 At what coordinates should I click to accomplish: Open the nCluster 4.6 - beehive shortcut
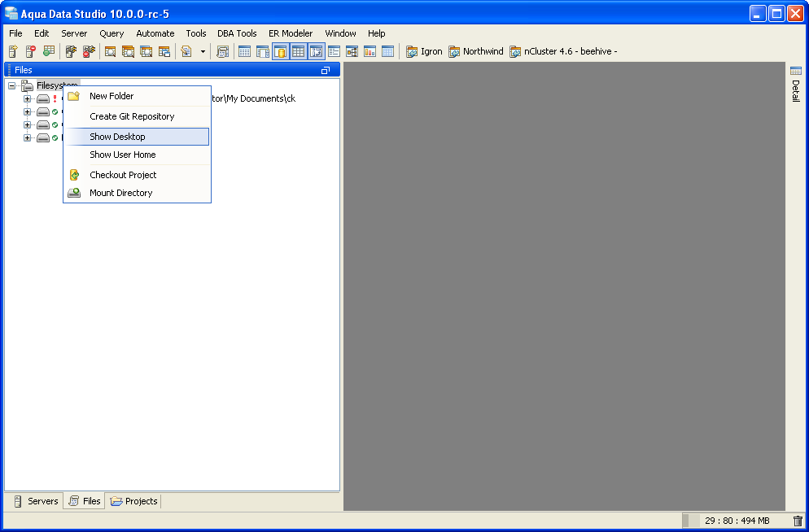563,51
